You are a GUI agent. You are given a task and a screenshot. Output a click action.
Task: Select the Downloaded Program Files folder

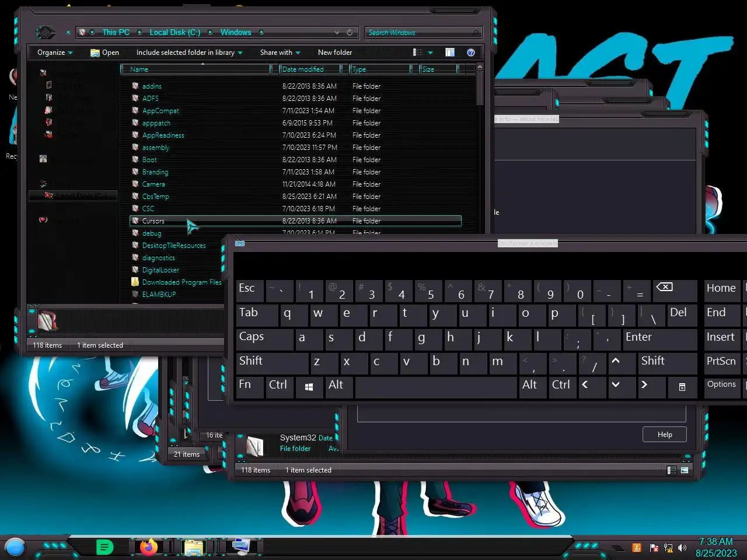(181, 282)
